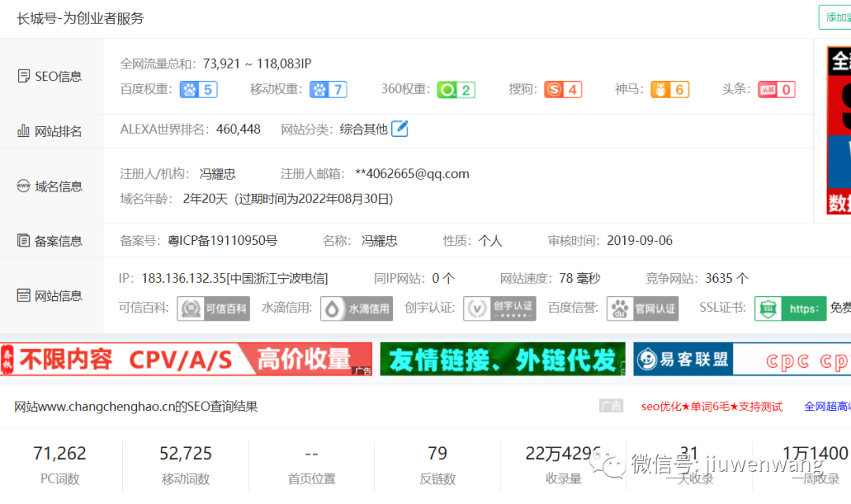
Task: Click the 360 weight badge showing 2
Action: click(x=456, y=90)
